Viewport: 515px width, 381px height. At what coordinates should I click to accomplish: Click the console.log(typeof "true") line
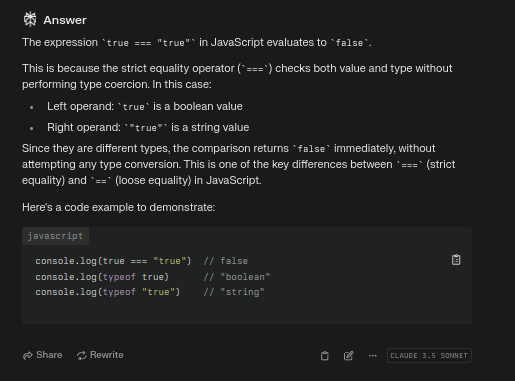150,292
